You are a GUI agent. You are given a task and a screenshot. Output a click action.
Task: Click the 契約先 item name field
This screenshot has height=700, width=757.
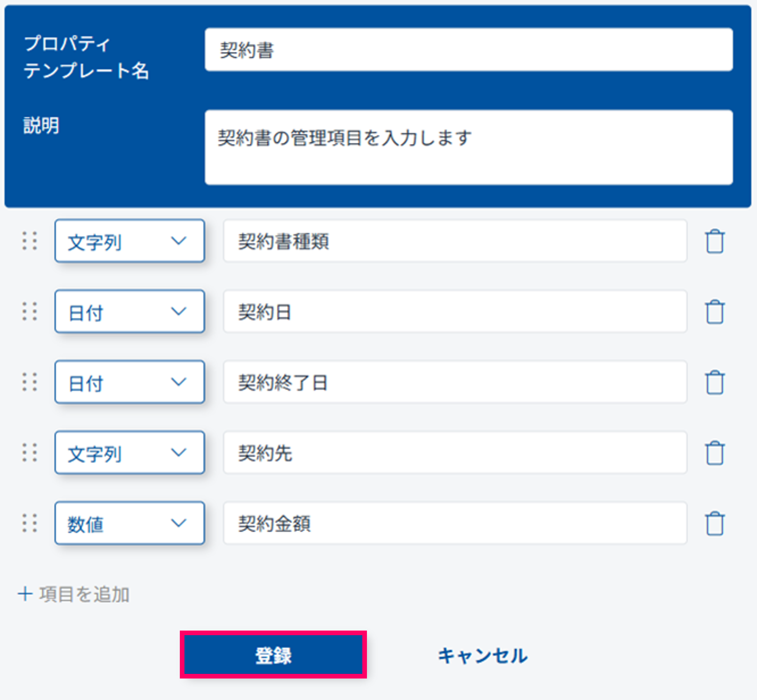click(455, 453)
